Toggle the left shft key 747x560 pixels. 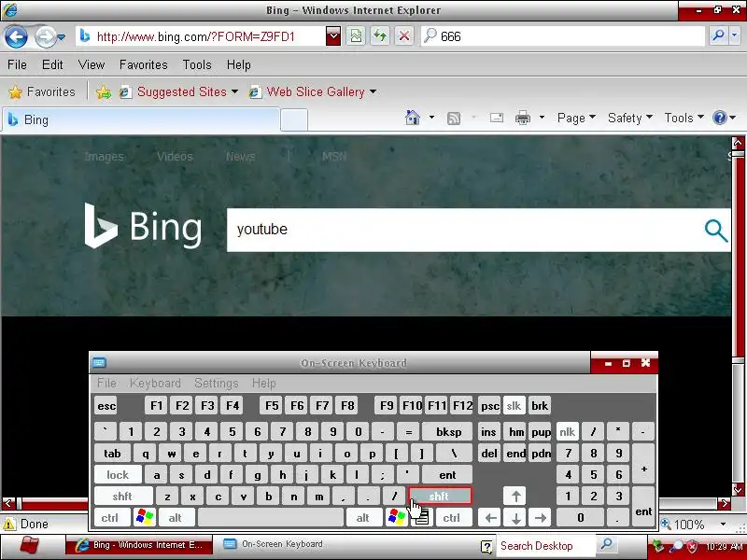click(123, 497)
